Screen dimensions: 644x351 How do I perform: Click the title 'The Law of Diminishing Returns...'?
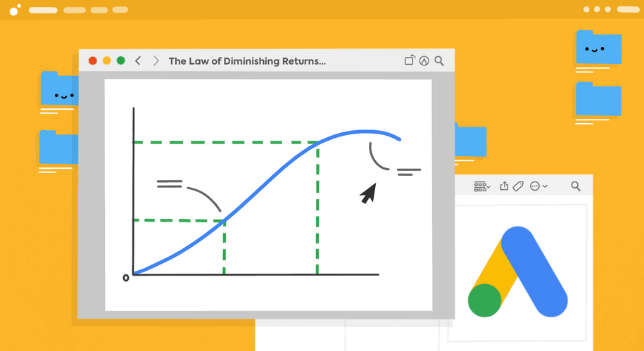247,61
